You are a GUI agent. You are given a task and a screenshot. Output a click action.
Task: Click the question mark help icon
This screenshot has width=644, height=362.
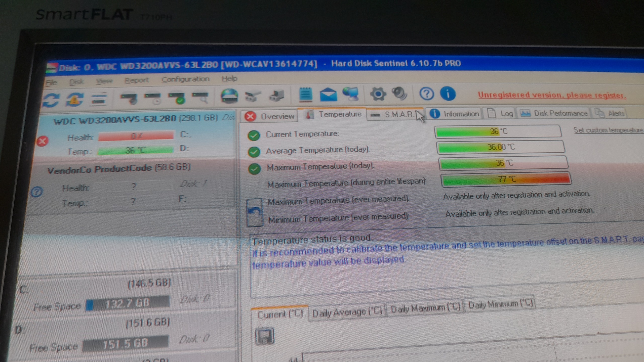tap(427, 94)
